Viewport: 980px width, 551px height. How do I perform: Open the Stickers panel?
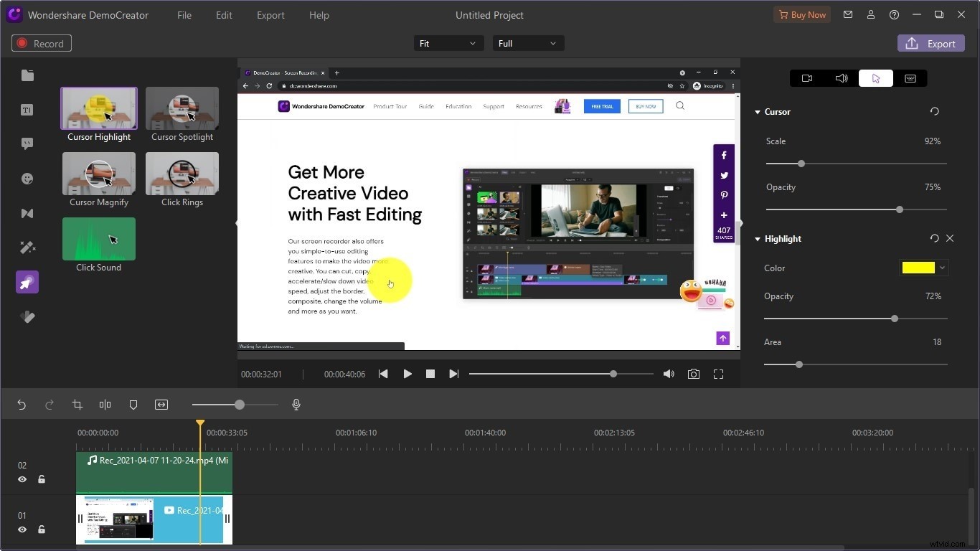pyautogui.click(x=27, y=179)
